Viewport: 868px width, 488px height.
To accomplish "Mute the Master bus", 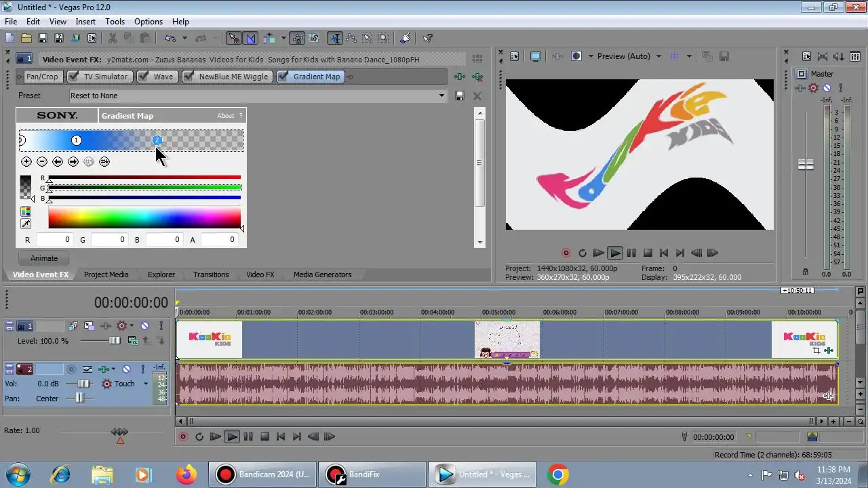I will [827, 87].
